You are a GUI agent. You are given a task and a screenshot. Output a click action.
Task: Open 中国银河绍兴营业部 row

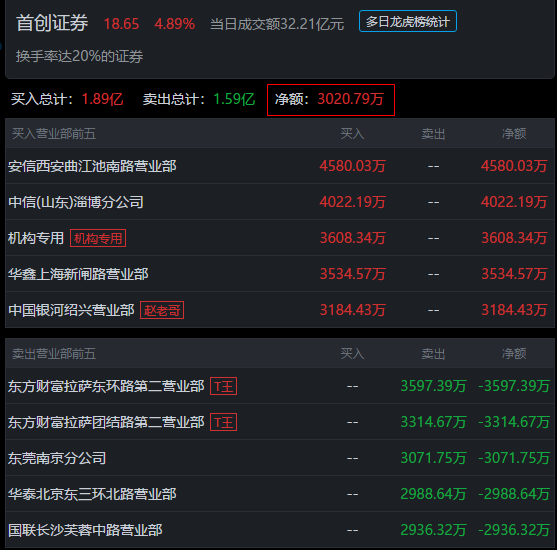[x=280, y=310]
